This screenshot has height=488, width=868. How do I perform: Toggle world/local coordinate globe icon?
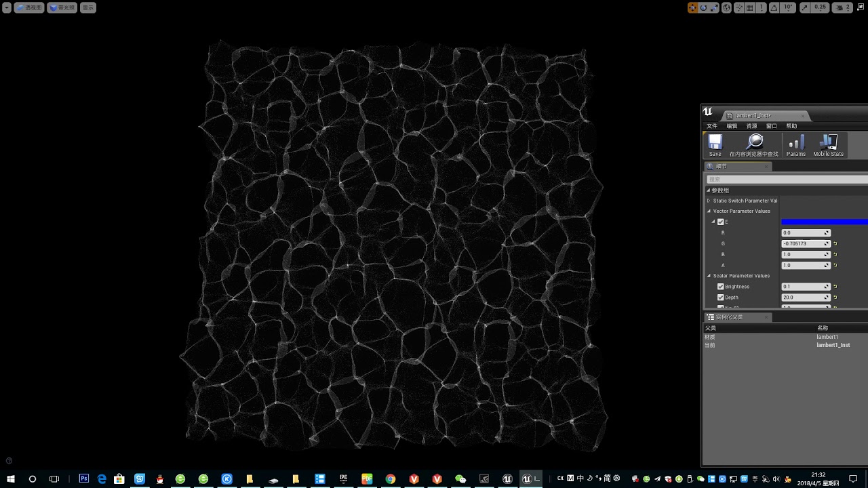click(x=726, y=7)
